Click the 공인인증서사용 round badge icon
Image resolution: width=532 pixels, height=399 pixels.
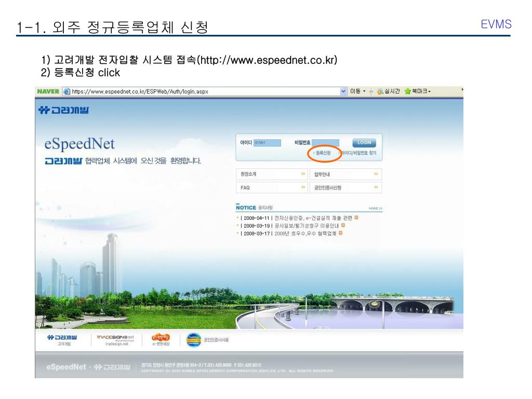(194, 340)
